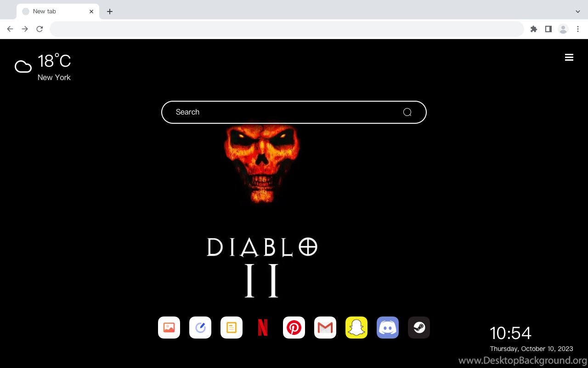Open the blue tasks shortcut icon
The height and width of the screenshot is (368, 588).
coord(200,328)
